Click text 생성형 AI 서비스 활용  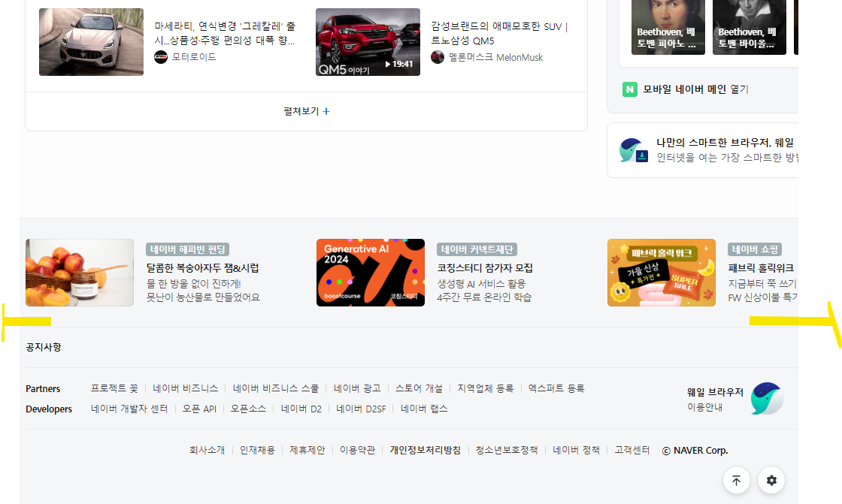pyautogui.click(x=481, y=283)
